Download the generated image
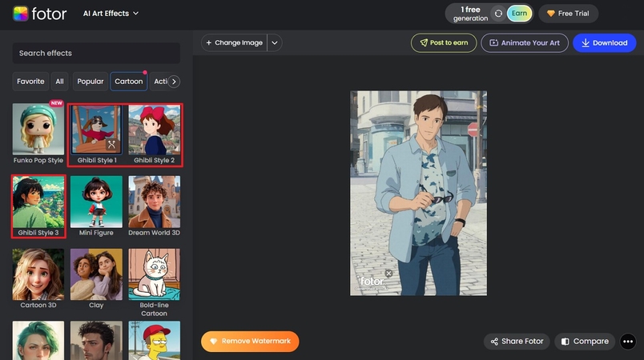Image resolution: width=644 pixels, height=360 pixels. click(604, 42)
